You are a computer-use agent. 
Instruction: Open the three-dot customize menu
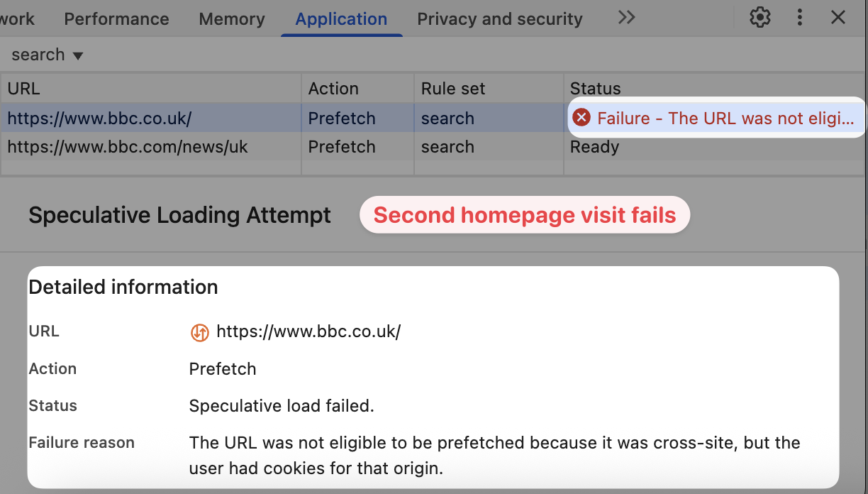(800, 18)
